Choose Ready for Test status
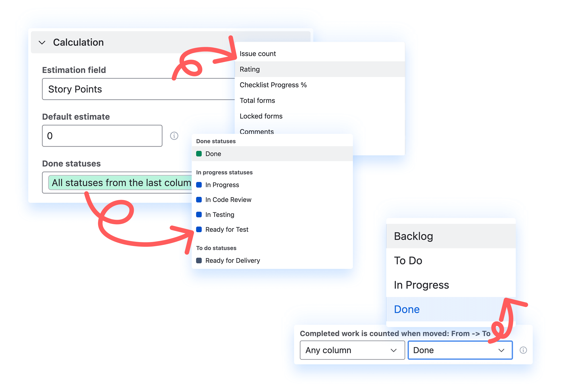The height and width of the screenshot is (392, 561). [226, 230]
